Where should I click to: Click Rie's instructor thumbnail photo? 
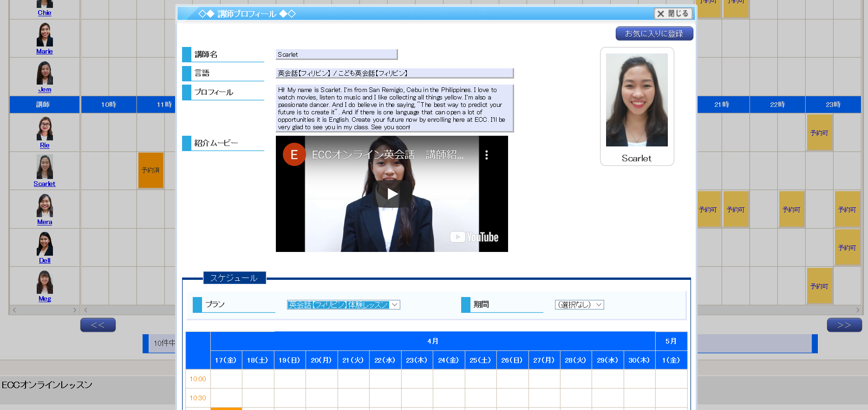pyautogui.click(x=45, y=129)
